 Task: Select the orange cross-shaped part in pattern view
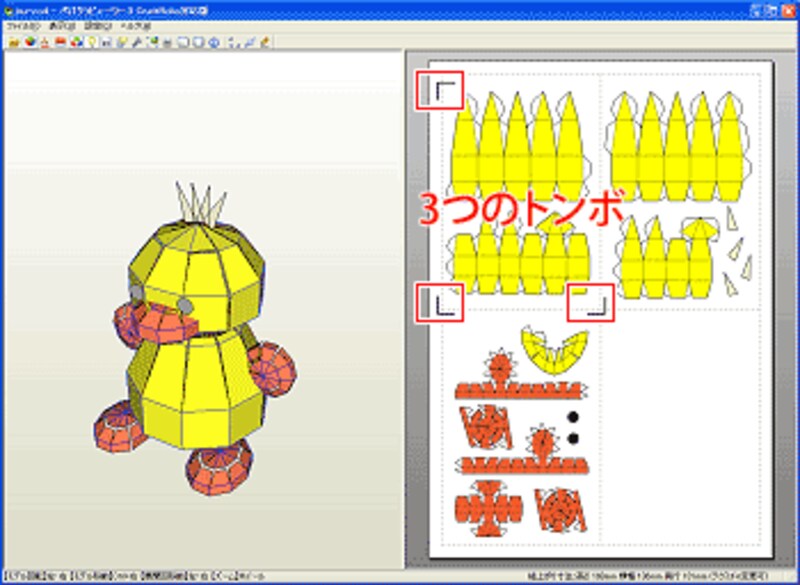click(488, 508)
